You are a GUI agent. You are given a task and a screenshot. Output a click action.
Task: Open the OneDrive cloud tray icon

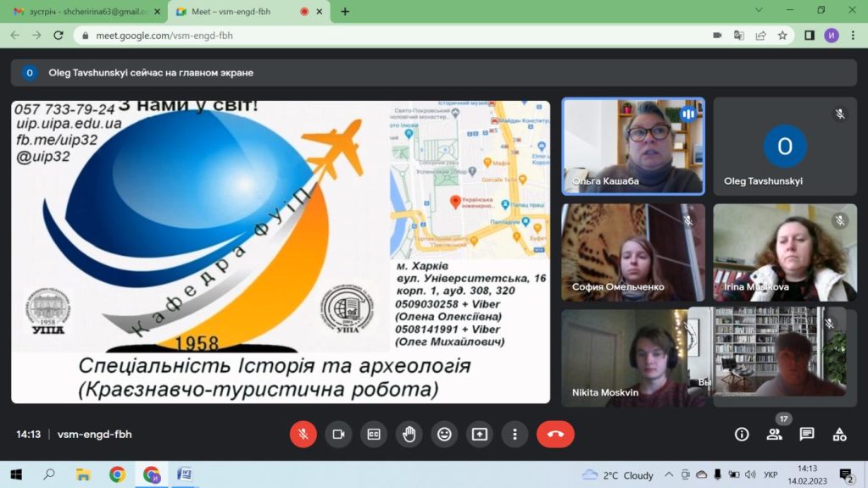point(701,474)
